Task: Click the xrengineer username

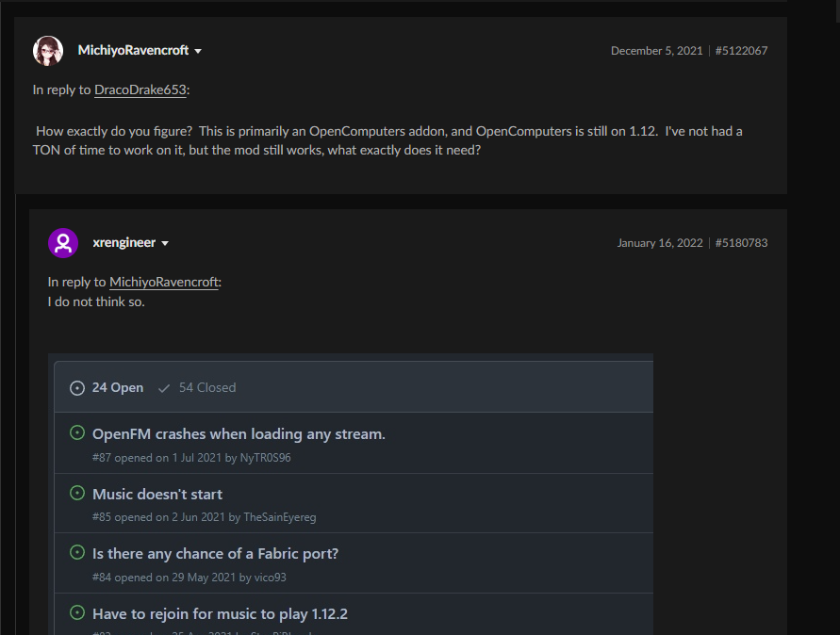Action: 124,243
